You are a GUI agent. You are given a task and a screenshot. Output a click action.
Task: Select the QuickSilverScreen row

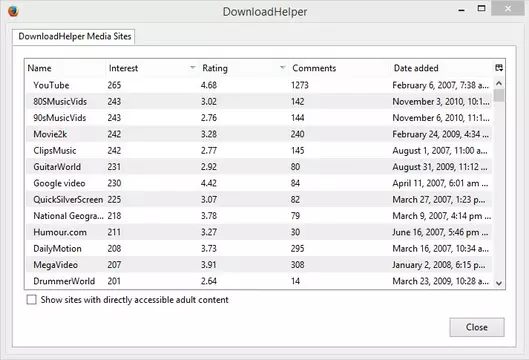pyautogui.click(x=259, y=199)
